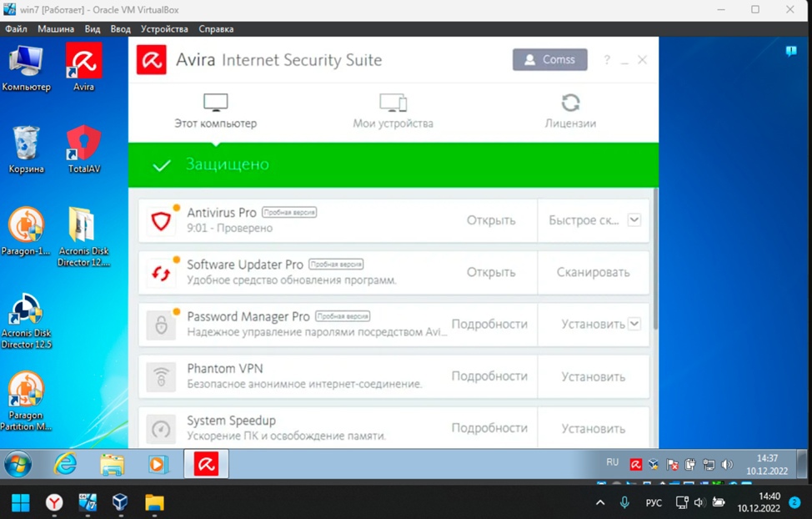
Task: Expand the host tray hidden icons chevron
Action: [x=600, y=501]
